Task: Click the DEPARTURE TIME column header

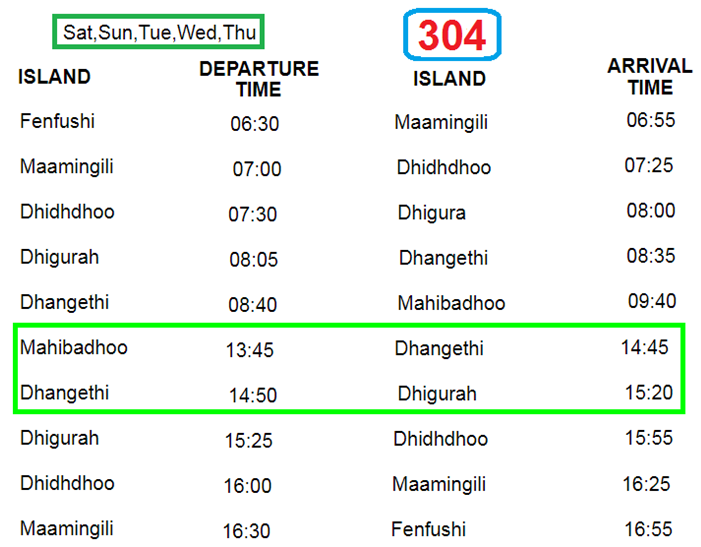Action: (259, 79)
